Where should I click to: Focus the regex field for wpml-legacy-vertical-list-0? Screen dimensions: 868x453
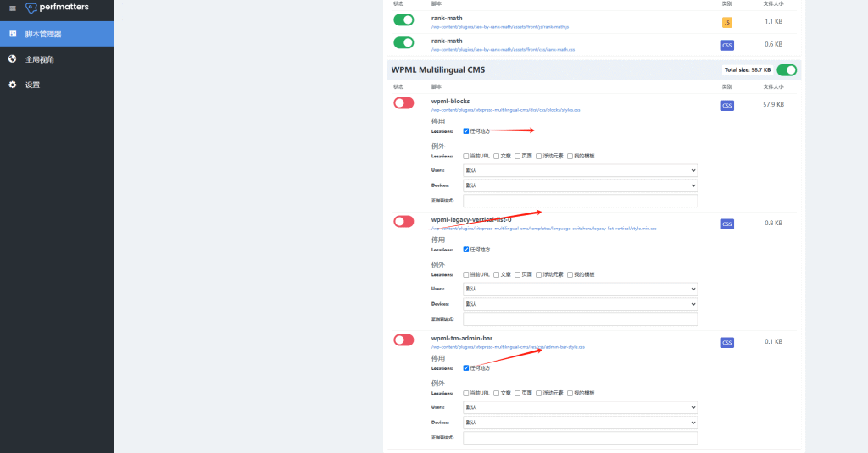[580, 319]
